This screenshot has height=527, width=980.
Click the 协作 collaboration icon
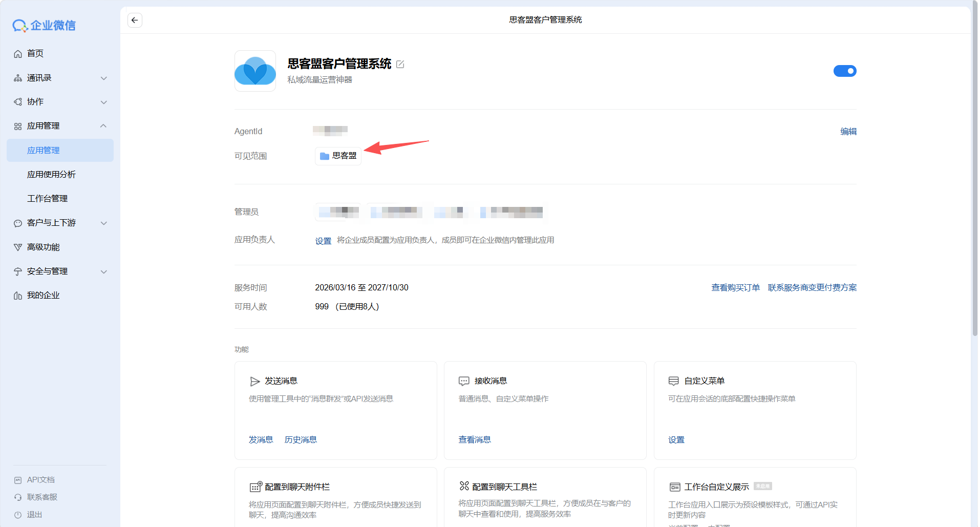point(18,102)
